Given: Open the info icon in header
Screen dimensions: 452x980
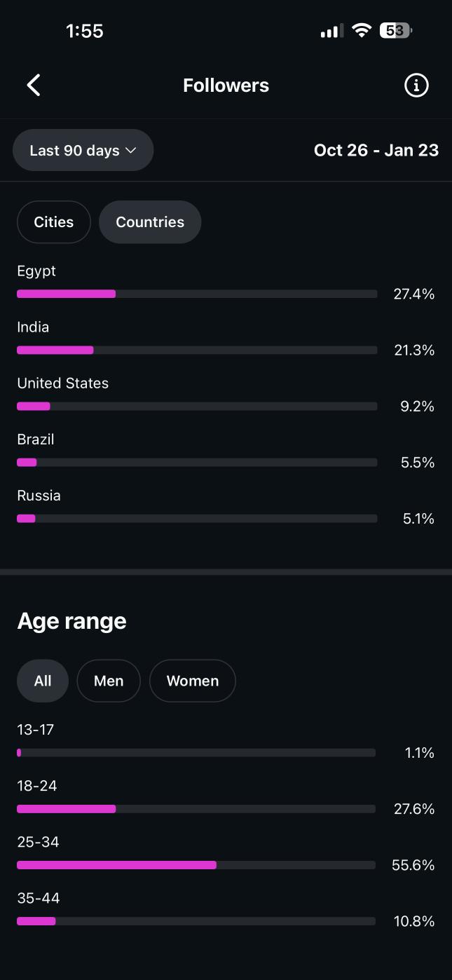Looking at the screenshot, I should pos(416,86).
